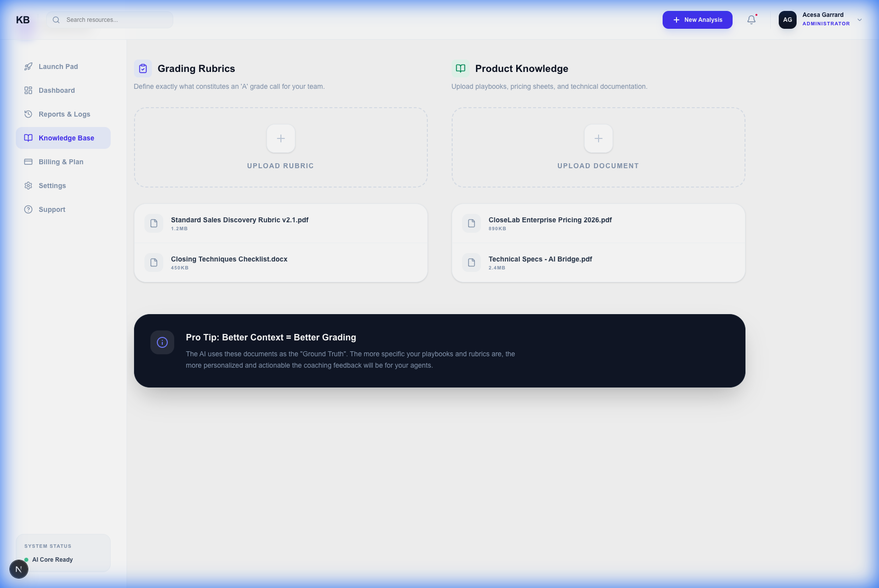Viewport: 879px width, 588px height.
Task: Click the N floating button bottom-left
Action: (19, 569)
